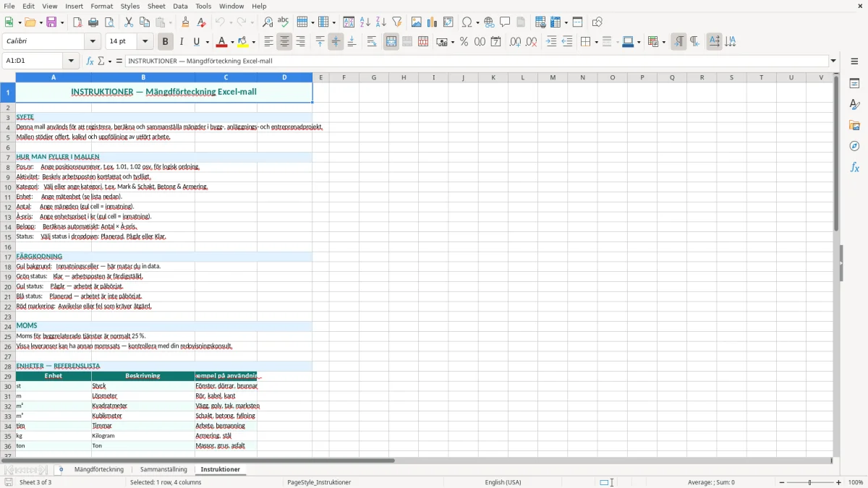Click the Select Function sigma button

(101, 61)
